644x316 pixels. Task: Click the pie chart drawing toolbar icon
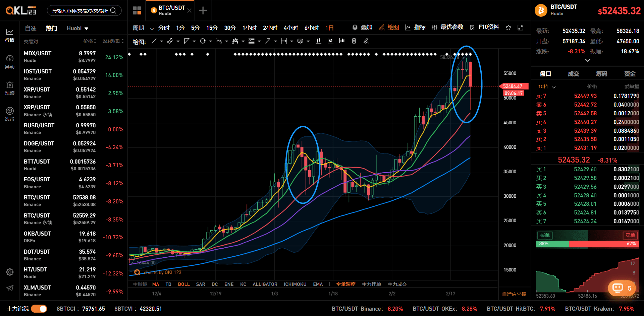(330, 41)
